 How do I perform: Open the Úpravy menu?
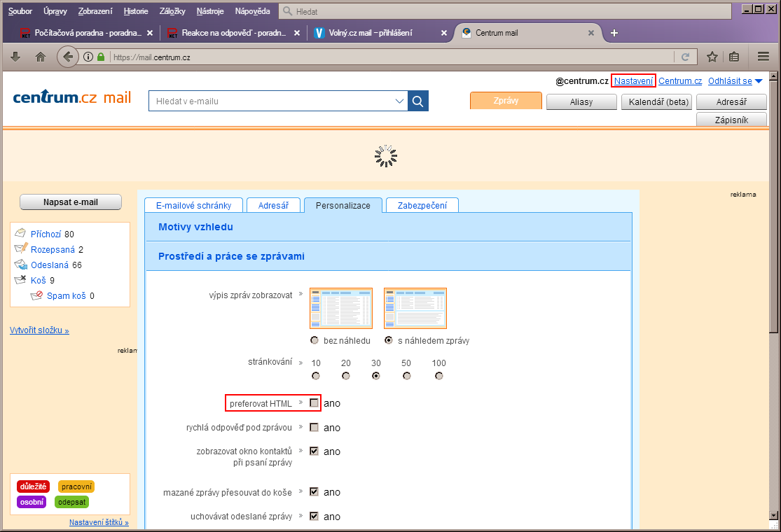coord(55,11)
